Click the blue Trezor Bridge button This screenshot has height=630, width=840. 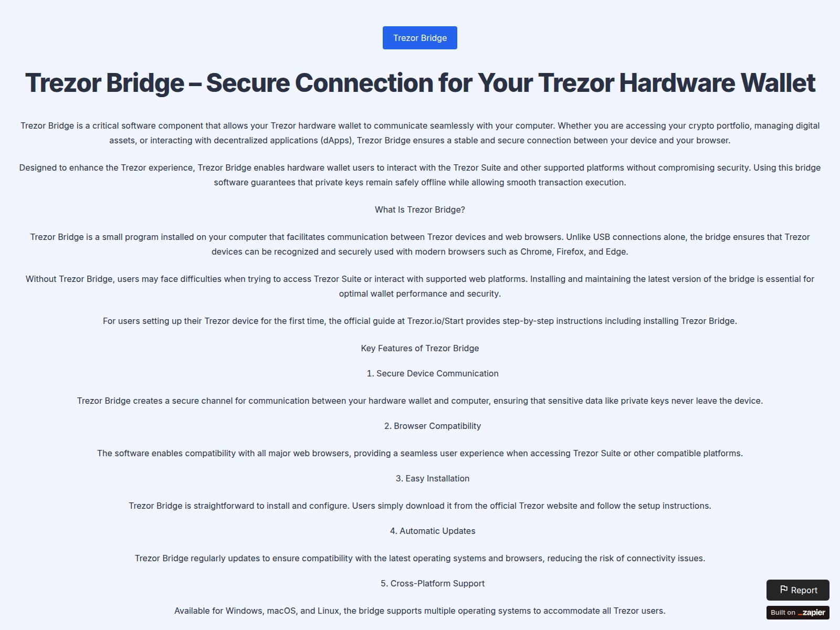tap(420, 38)
